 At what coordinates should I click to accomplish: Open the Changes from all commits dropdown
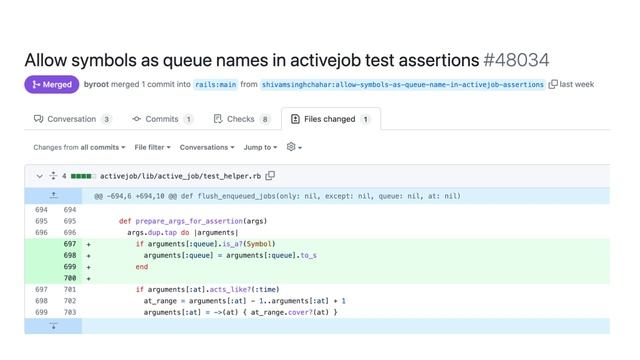coord(79,147)
